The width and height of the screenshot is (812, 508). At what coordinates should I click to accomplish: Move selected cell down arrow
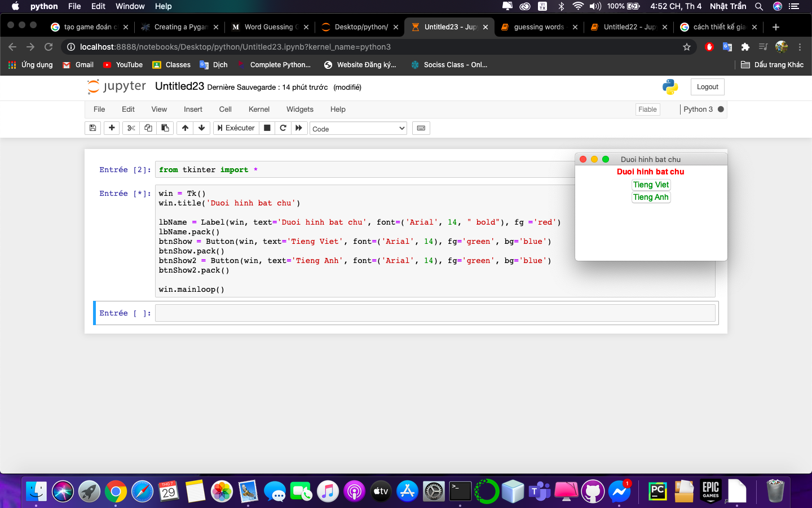click(x=201, y=128)
